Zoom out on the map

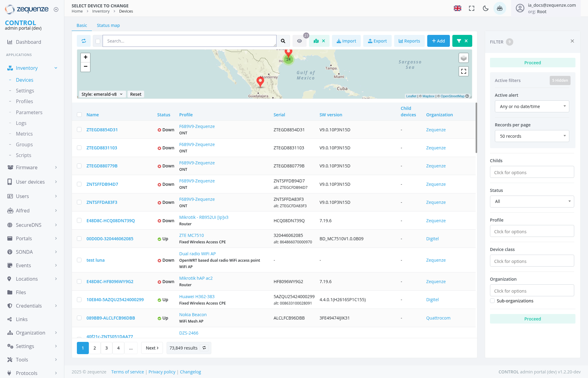85,66
